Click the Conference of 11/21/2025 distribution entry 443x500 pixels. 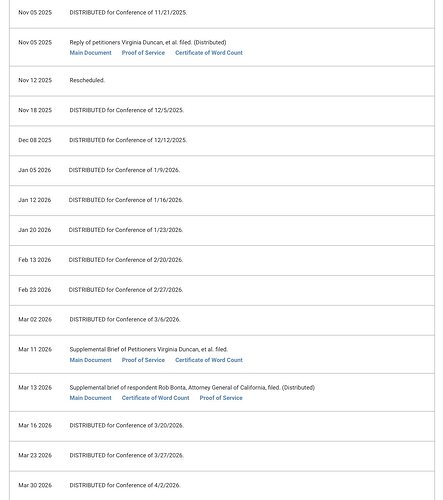[x=128, y=13]
